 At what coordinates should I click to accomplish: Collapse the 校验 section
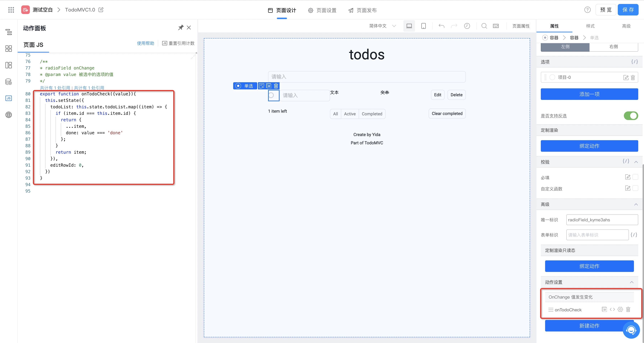(636, 162)
